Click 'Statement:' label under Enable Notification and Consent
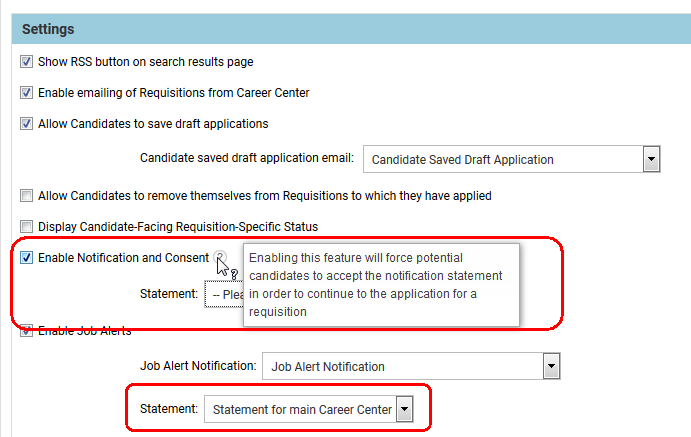691x437 pixels. (169, 294)
